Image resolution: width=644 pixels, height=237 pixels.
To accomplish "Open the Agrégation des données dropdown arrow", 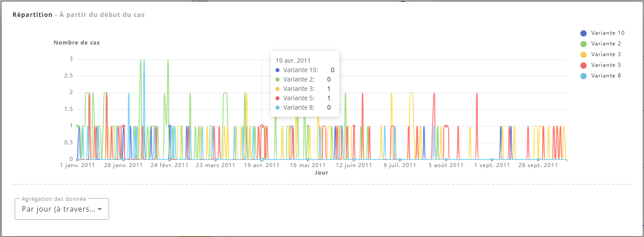I will [100, 209].
